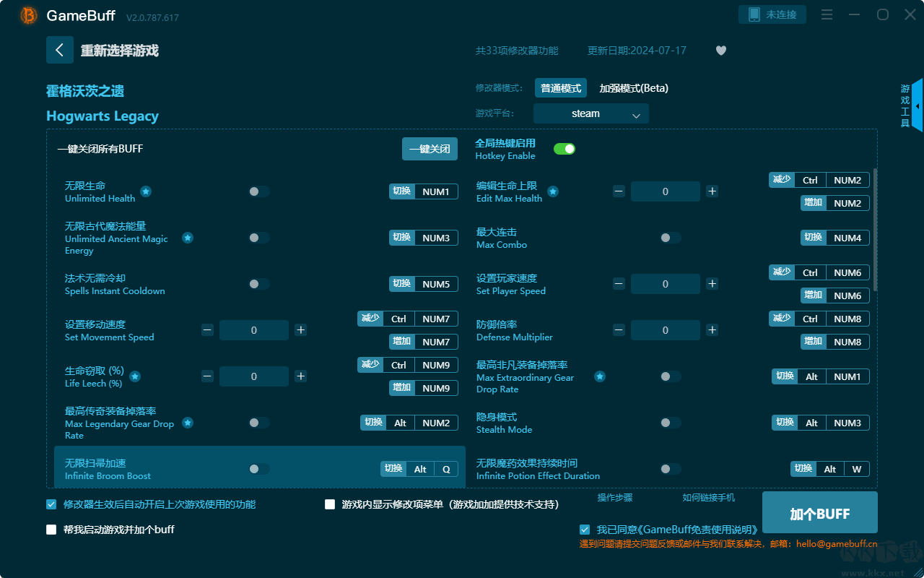Check the in-game modifier menu checkbox
Image resolution: width=924 pixels, height=578 pixels.
pyautogui.click(x=330, y=504)
